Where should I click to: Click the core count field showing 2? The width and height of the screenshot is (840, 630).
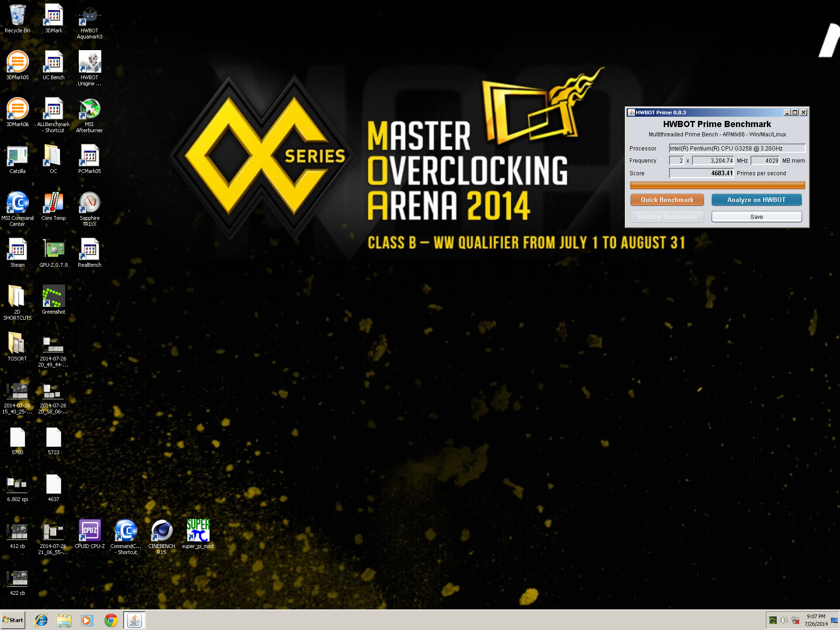677,160
